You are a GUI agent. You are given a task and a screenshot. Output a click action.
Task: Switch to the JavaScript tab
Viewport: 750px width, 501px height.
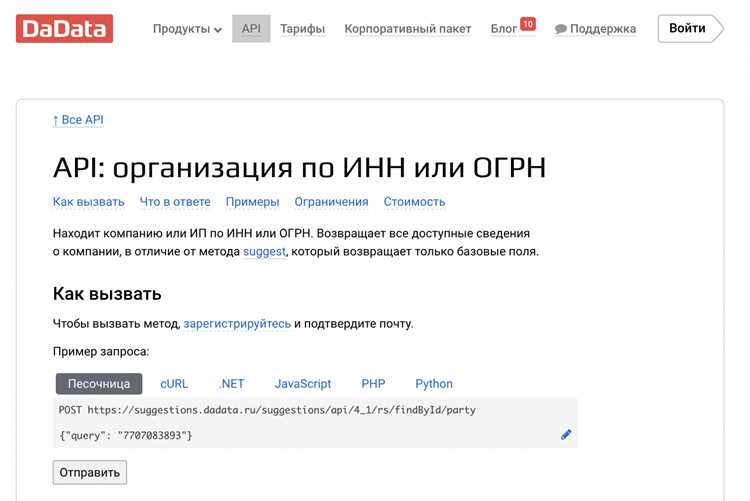tap(303, 384)
